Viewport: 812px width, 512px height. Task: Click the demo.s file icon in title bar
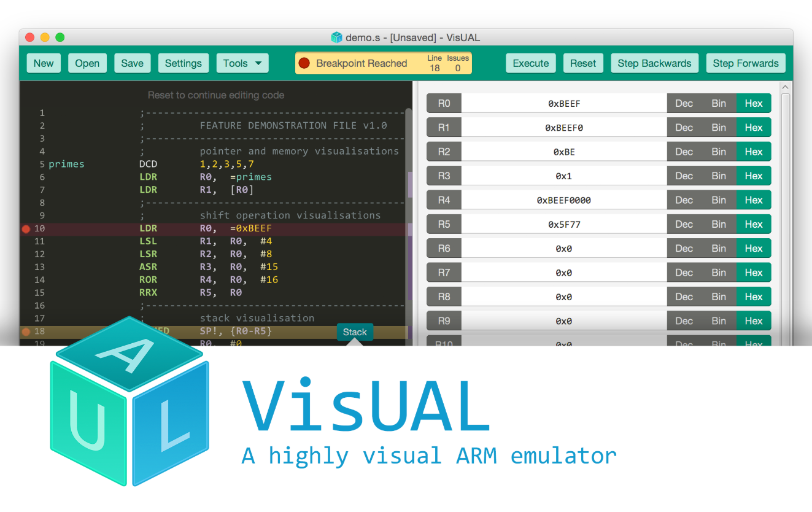336,37
